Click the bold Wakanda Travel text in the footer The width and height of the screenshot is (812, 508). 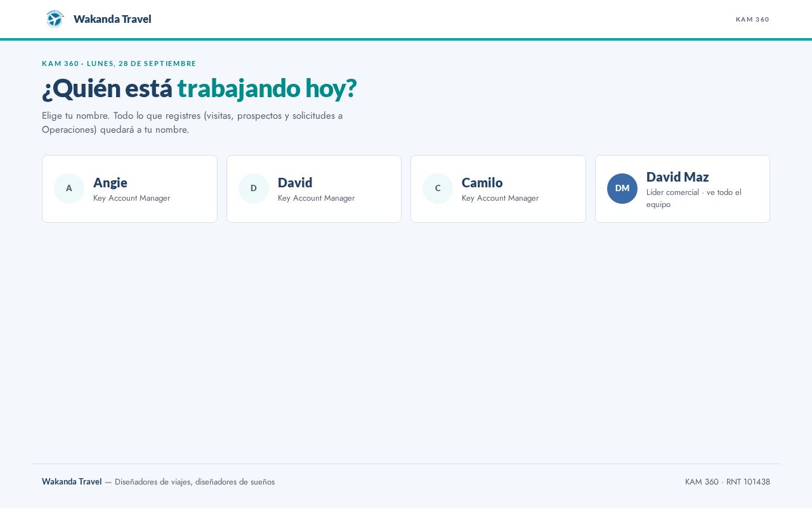[72, 482]
